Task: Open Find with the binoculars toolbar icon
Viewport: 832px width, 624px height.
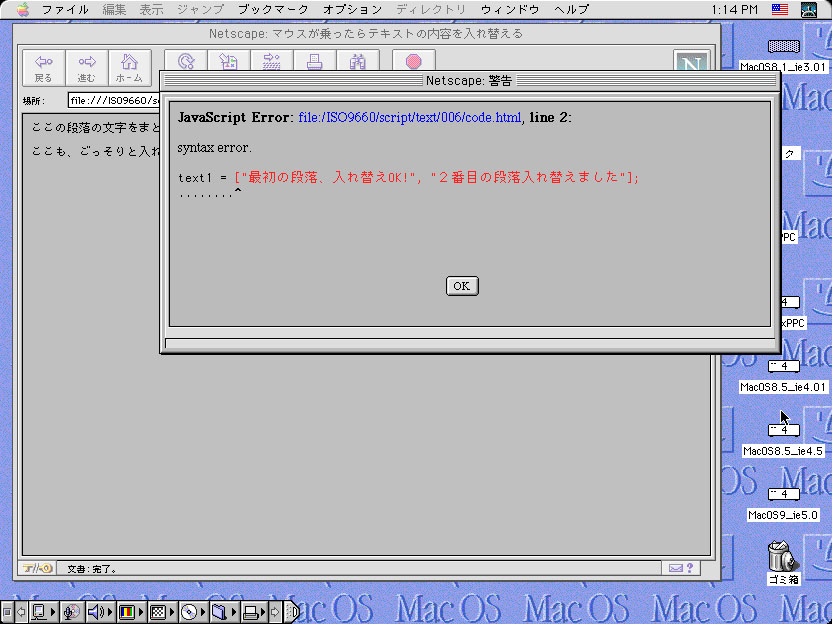Action: coord(358,62)
